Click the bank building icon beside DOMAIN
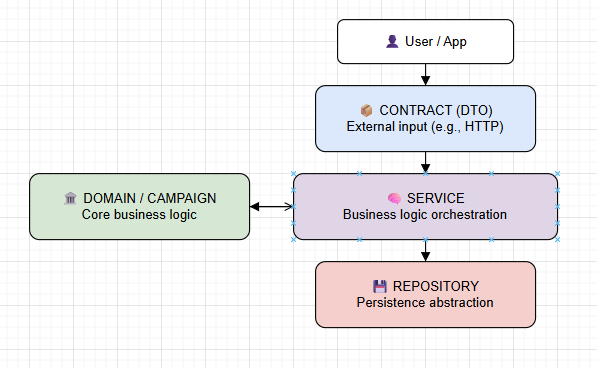This screenshot has width=597, height=368. pos(70,198)
